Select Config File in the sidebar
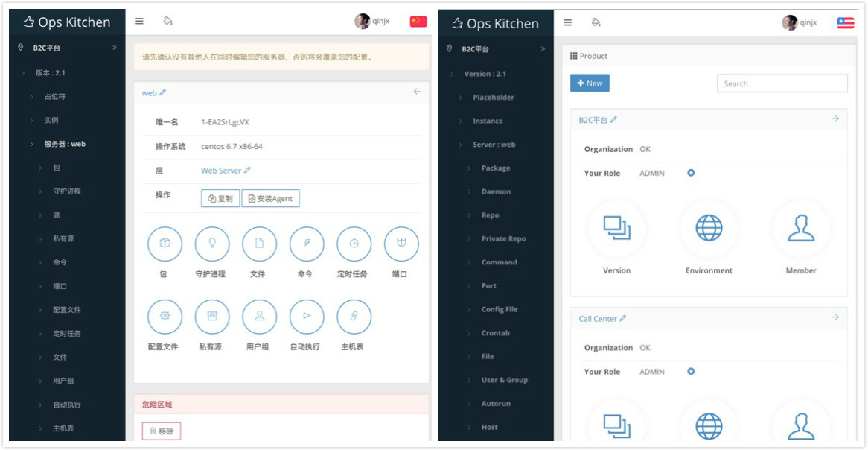Viewport: 868px width, 450px height. 500,310
